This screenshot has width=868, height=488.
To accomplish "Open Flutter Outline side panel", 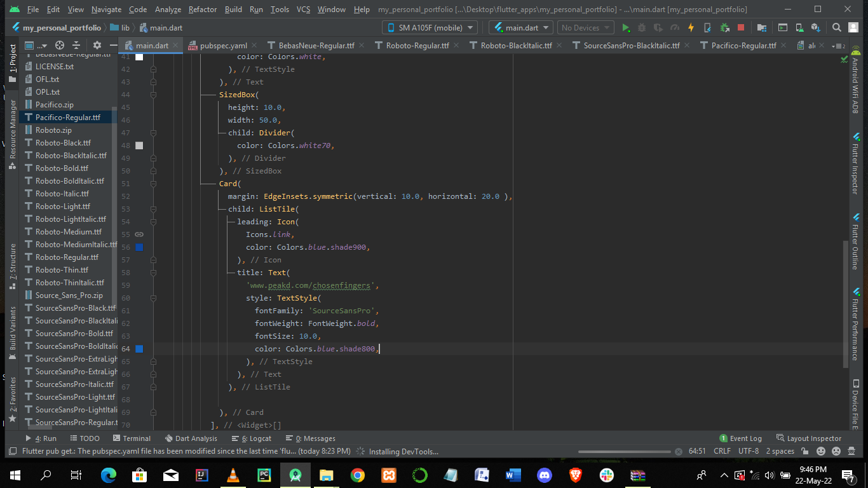I will tap(856, 241).
